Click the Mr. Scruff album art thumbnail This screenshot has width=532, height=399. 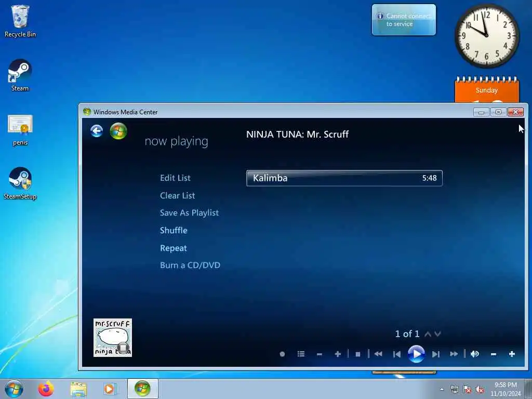pyautogui.click(x=113, y=338)
